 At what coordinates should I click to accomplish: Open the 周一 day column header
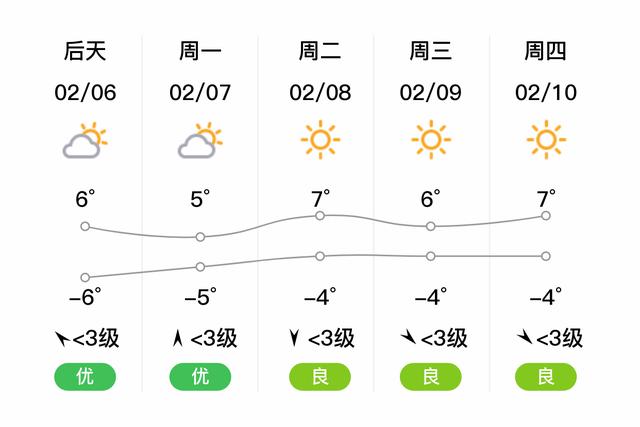pyautogui.click(x=200, y=51)
